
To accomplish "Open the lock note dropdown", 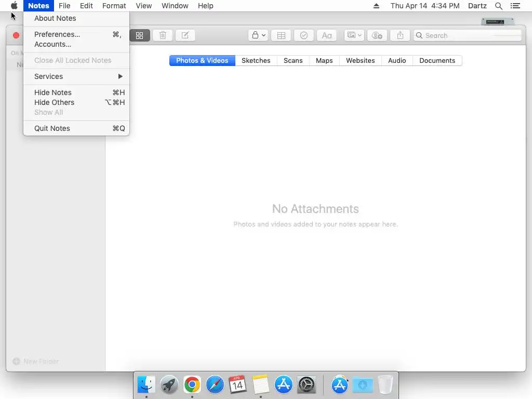I will tap(259, 35).
